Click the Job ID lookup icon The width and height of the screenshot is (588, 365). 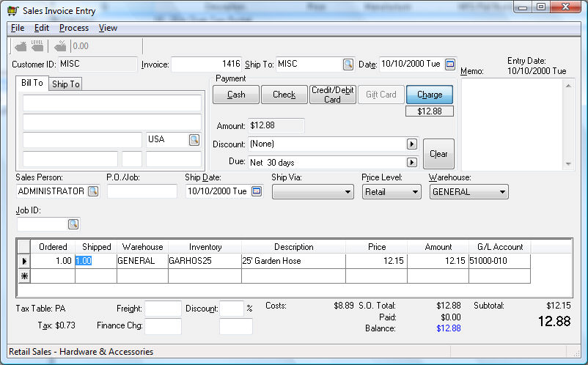pos(73,224)
